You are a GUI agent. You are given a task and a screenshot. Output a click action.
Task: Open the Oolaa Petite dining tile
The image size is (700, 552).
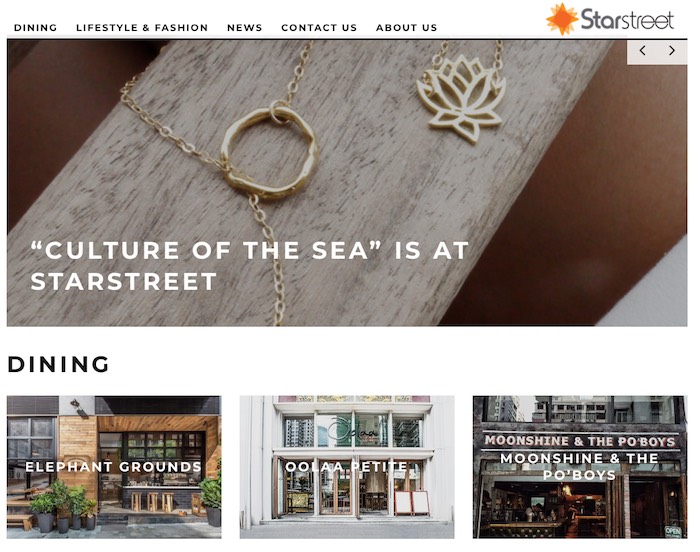coord(347,467)
